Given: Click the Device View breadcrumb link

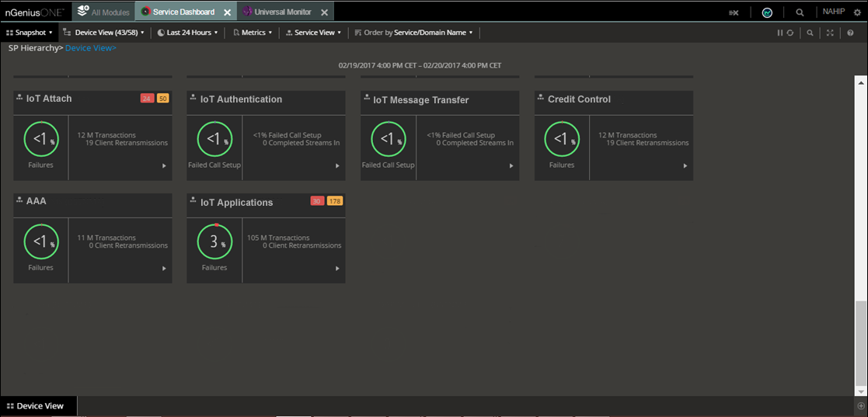Looking at the screenshot, I should point(90,48).
